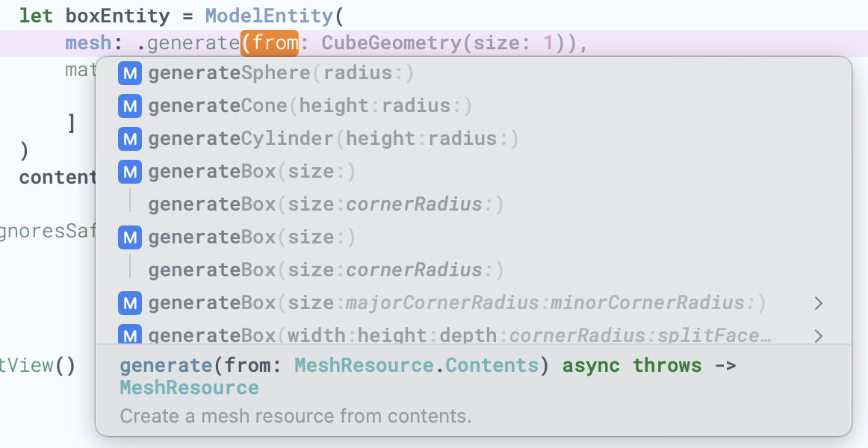
Task: Select the second generateBox(size:cornerRadius:) variant
Action: point(326,270)
